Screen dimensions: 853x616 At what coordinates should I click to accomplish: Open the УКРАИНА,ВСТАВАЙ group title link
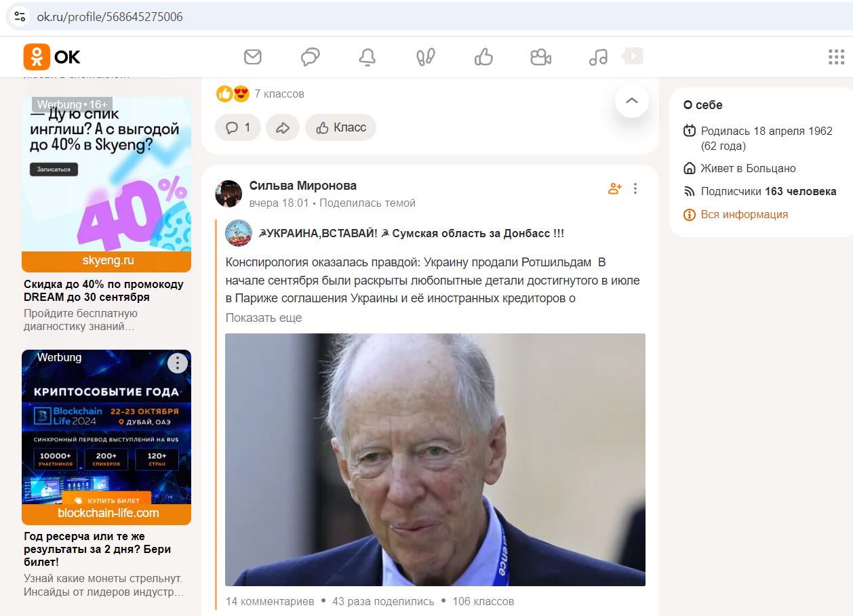[x=411, y=233]
